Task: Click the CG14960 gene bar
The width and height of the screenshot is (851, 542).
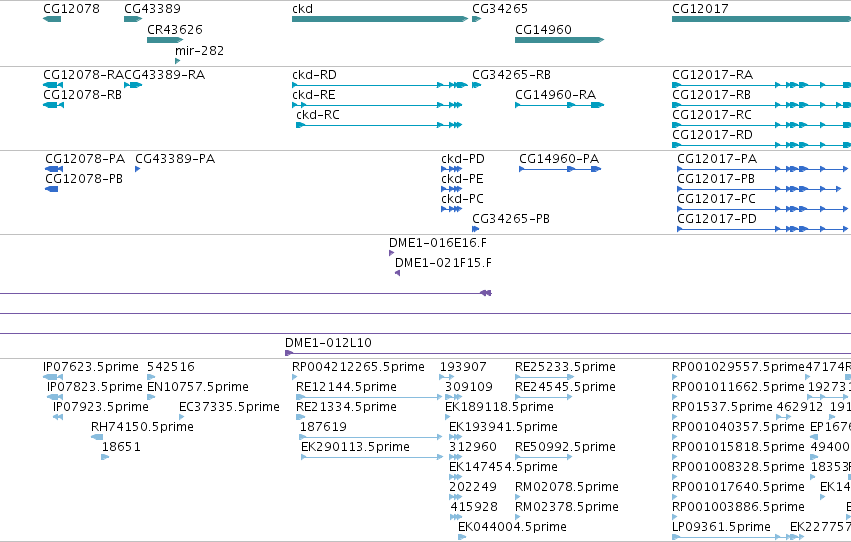Action: tap(560, 40)
